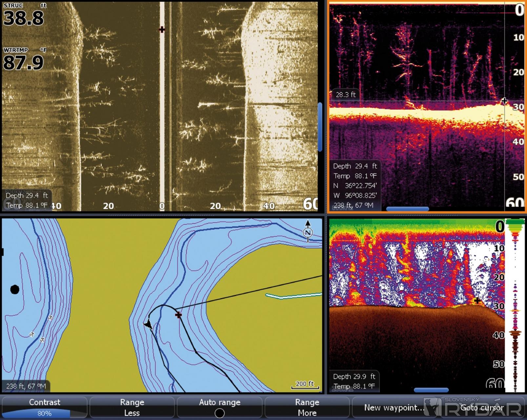527x420 pixels.
Task: Select Goto cursor option
Action: (482, 408)
